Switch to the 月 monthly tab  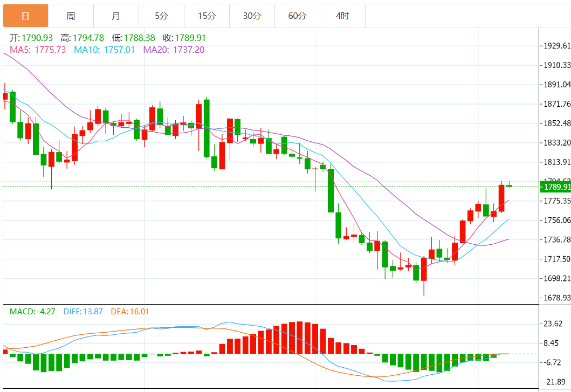tap(116, 16)
